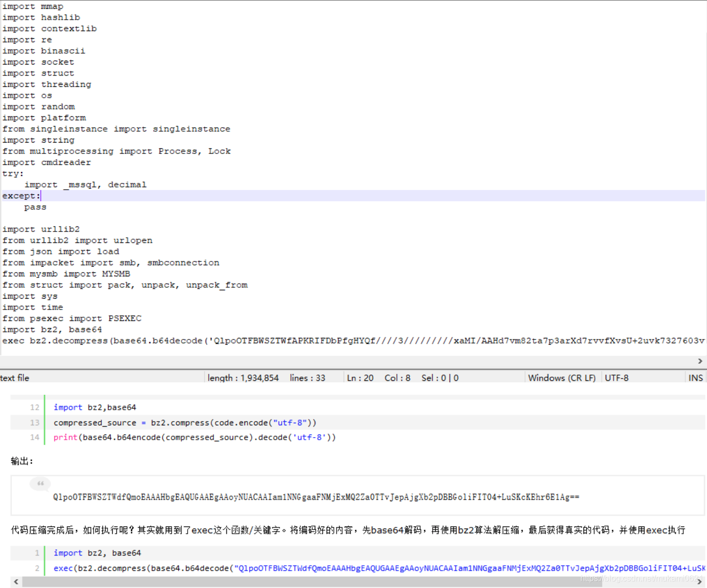Click the 'INS' insert mode indicator
Viewport: 707px width, 588px height.
696,378
